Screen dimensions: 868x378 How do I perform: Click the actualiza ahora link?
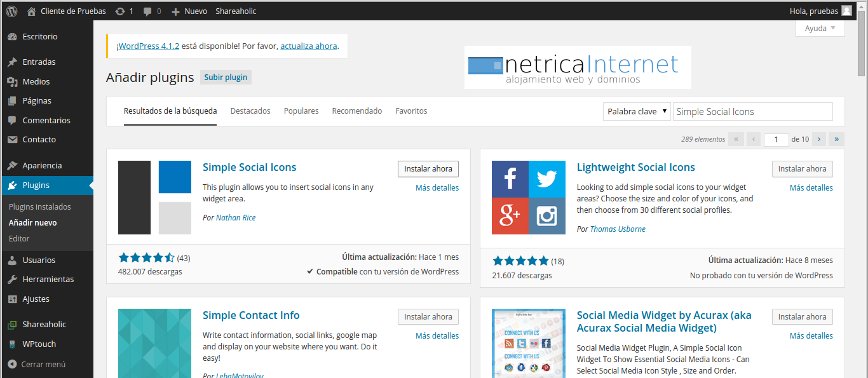point(309,46)
